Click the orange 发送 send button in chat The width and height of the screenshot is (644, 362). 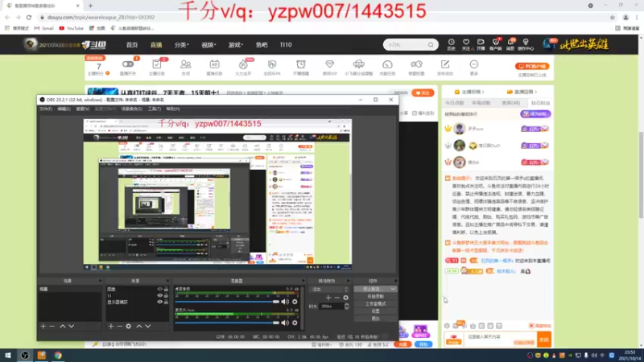(x=544, y=339)
